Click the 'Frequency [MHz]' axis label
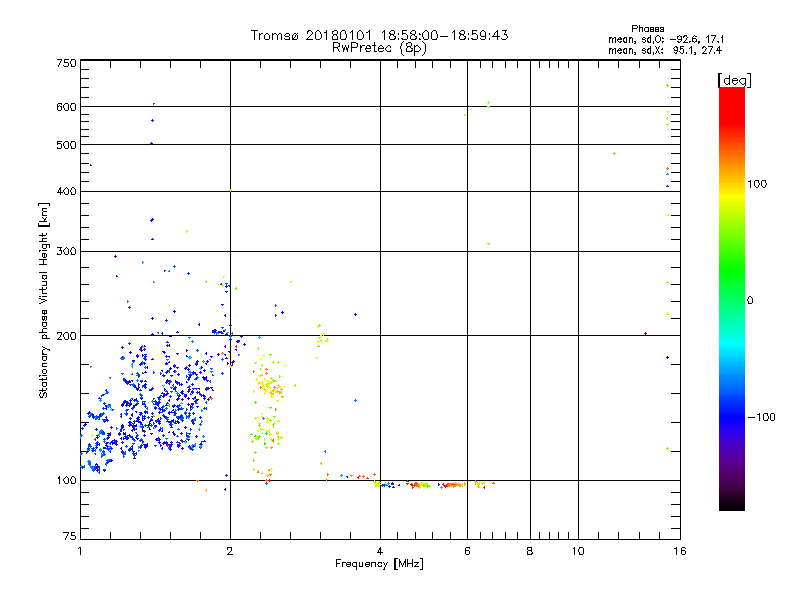Image resolution: width=800 pixels, height=600 pixels. point(379,564)
